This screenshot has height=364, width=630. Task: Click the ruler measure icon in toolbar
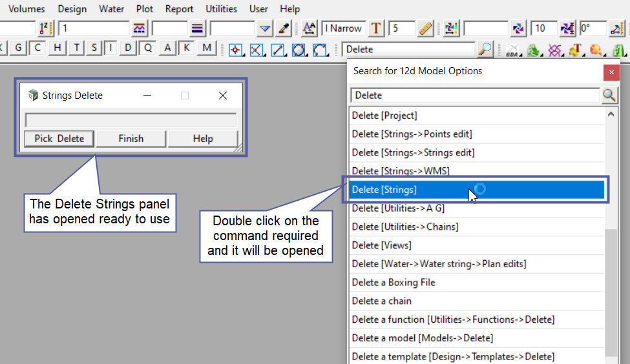425,28
